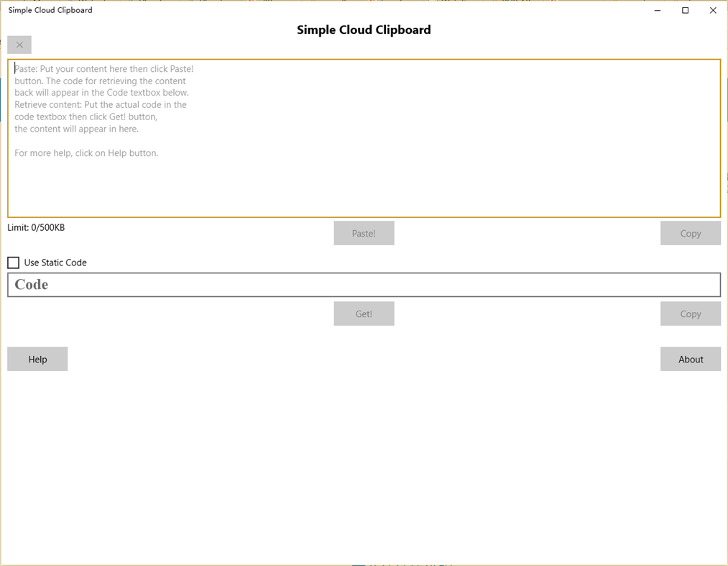Click Get! to retrieve content by code
The height and width of the screenshot is (566, 728).
coord(364,313)
